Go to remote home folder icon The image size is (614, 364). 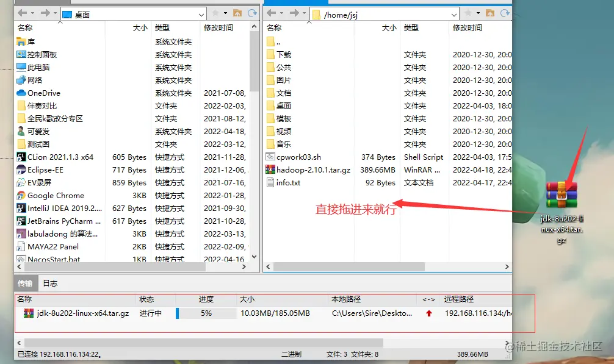[x=490, y=13]
